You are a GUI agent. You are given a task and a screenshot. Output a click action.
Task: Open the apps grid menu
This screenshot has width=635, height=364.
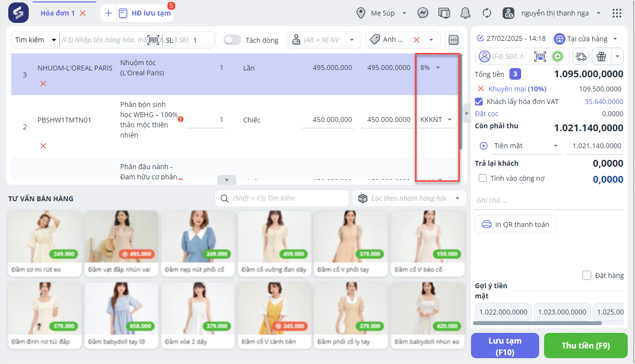[x=617, y=13]
